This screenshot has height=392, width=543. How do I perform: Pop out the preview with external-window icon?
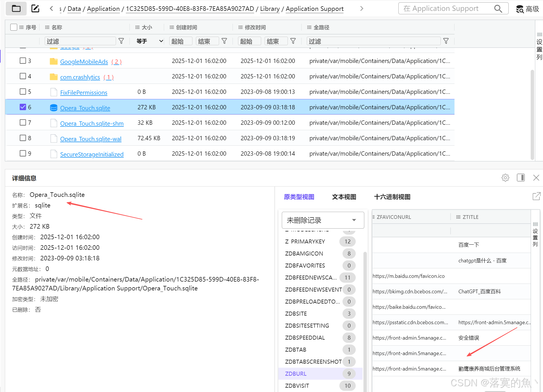coord(536,196)
